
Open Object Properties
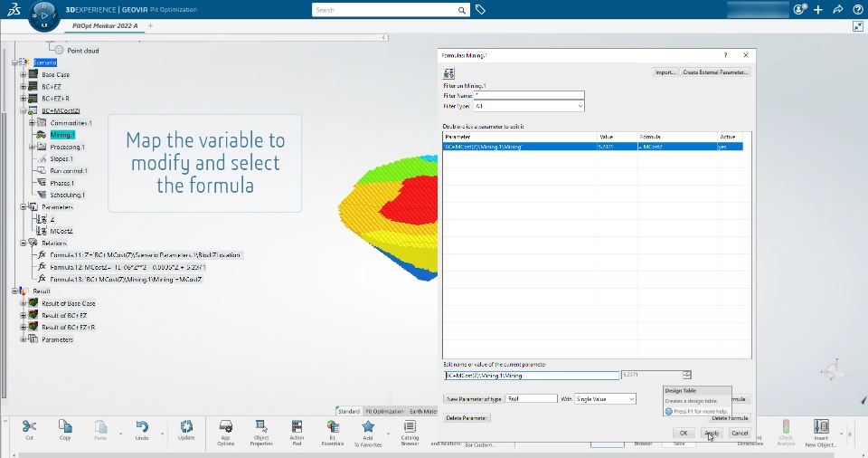(261, 433)
